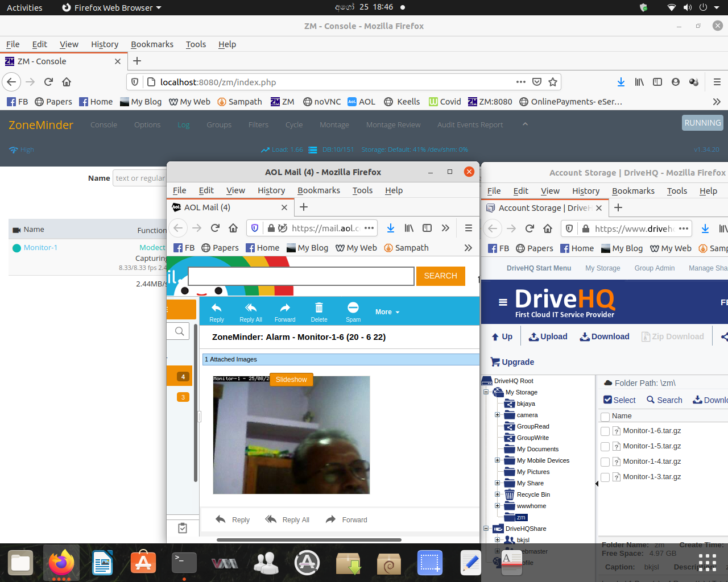This screenshot has width=728, height=582.
Task: Click Upload in DriveHQ toolbar
Action: (548, 336)
